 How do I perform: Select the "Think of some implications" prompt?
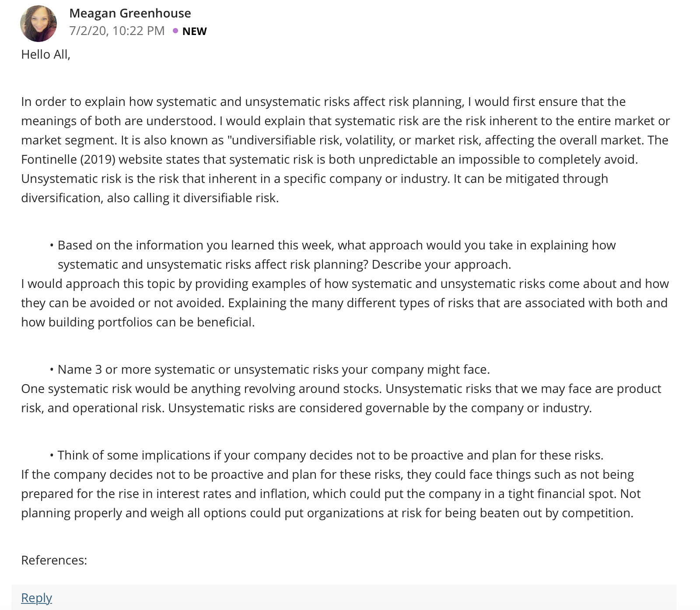[330, 455]
